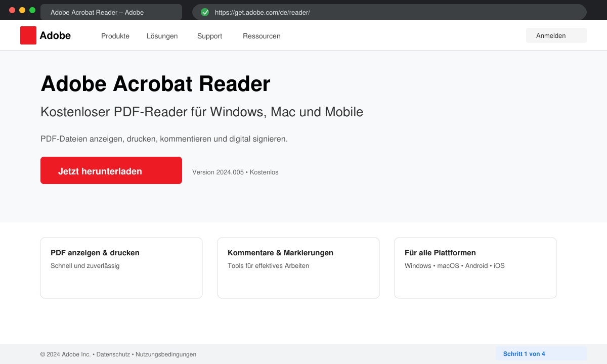Click the yellow minimize window button

coord(22,10)
